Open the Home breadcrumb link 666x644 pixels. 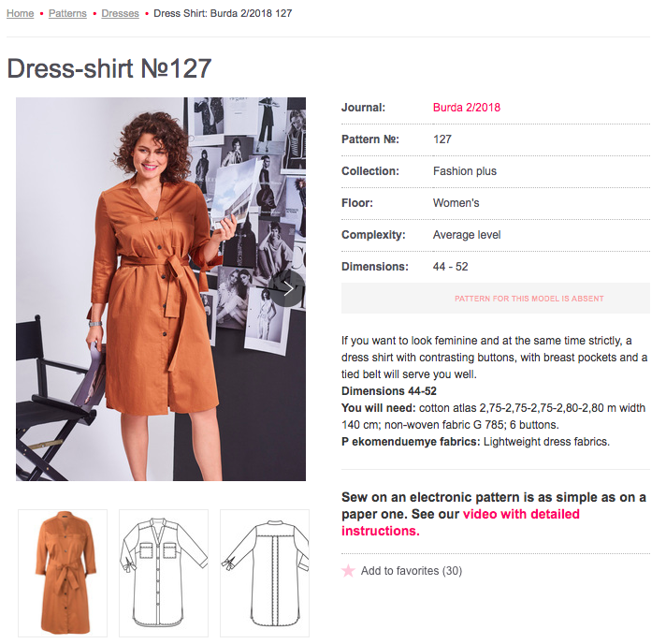pyautogui.click(x=21, y=13)
